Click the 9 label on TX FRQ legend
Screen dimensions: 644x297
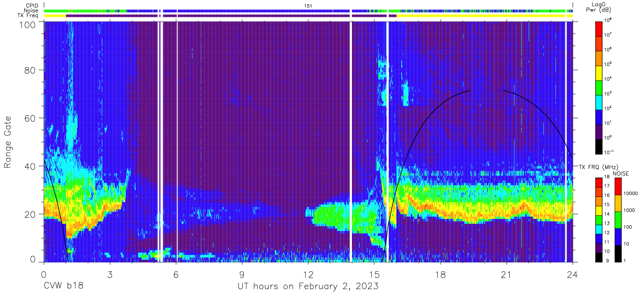pos(608,260)
